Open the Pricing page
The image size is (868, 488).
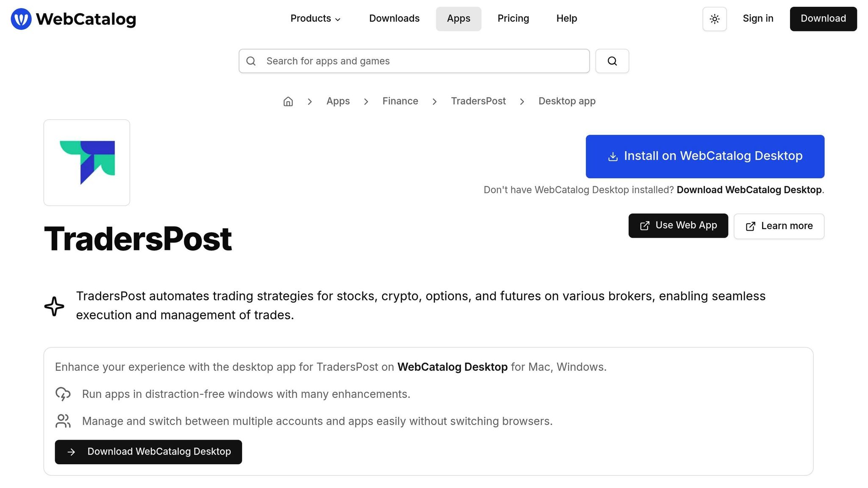(x=513, y=19)
